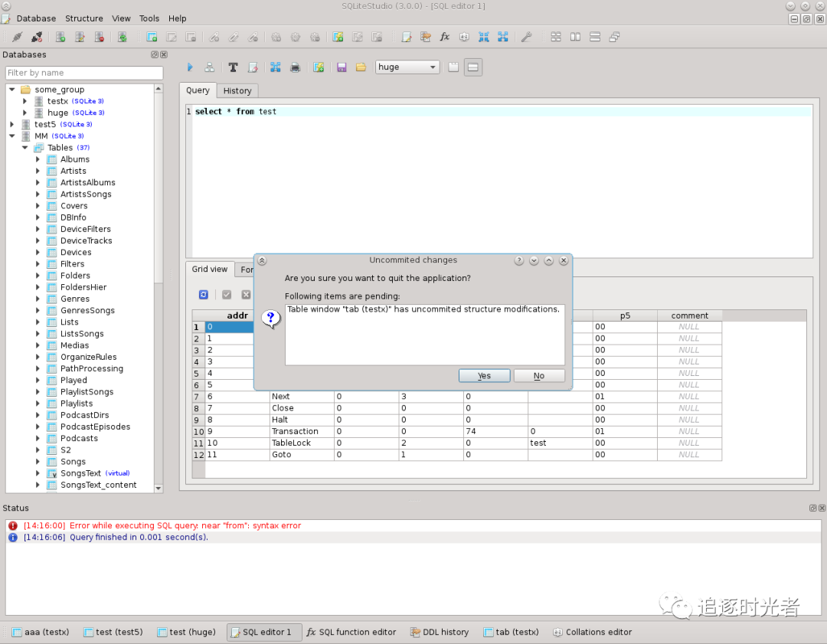
Task: Format SQL using the T icon
Action: point(233,67)
